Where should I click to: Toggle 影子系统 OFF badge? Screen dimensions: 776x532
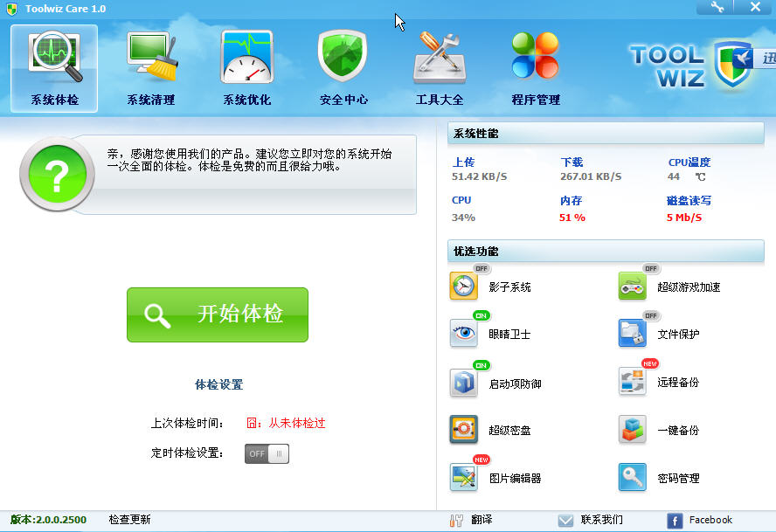click(481, 268)
